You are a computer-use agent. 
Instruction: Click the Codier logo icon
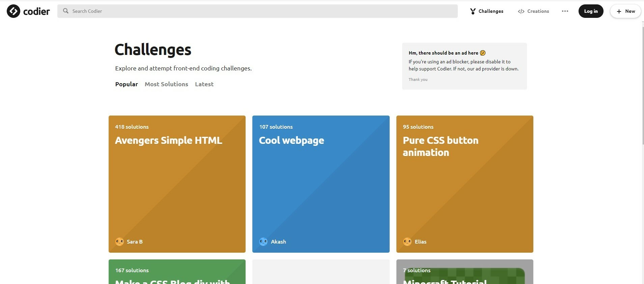[x=13, y=11]
